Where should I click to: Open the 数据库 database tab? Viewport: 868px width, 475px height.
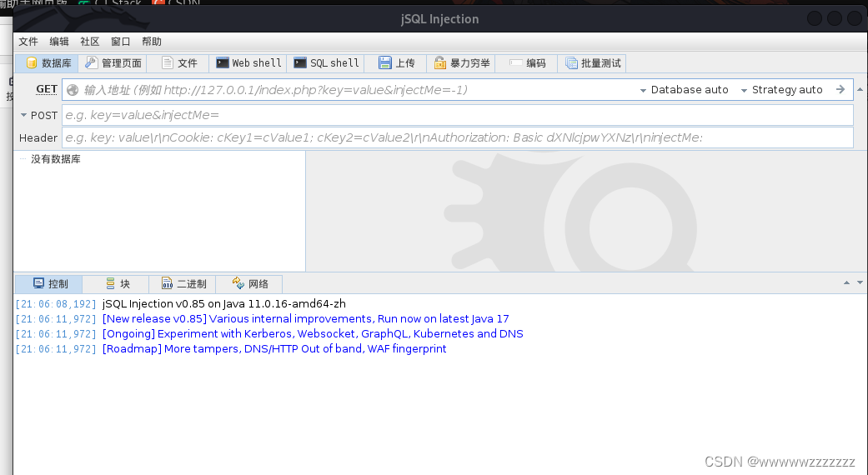pos(47,63)
